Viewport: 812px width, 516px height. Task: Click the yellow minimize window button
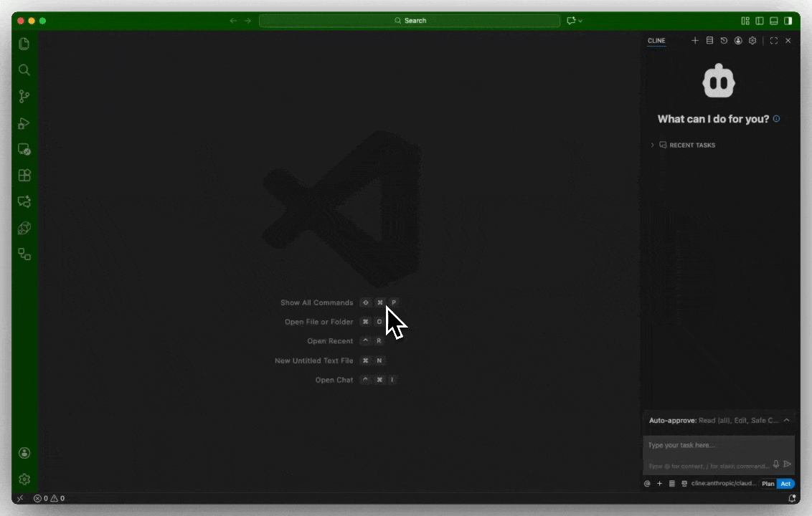(x=32, y=21)
